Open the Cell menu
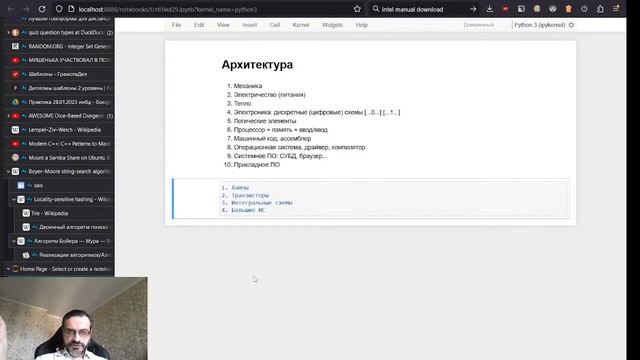Viewport: 640px width, 360px height. 275,25
